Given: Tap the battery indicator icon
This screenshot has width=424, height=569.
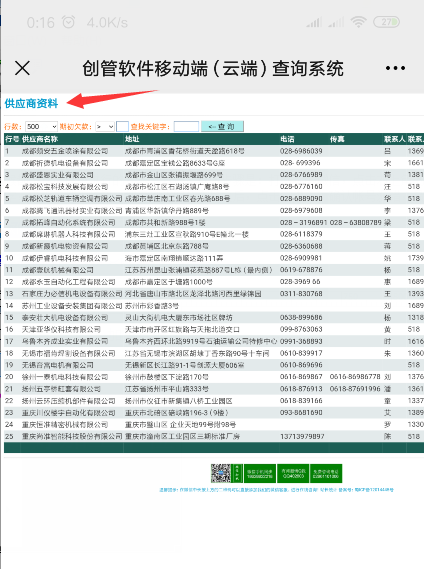Looking at the screenshot, I should pos(386,22).
